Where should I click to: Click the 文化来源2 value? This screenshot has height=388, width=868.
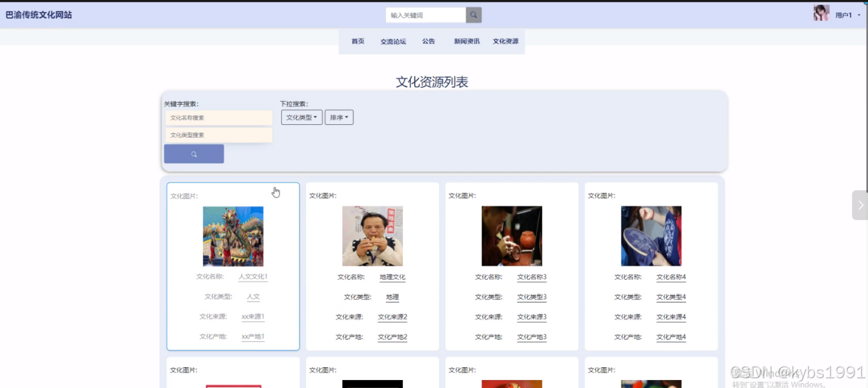coord(393,317)
